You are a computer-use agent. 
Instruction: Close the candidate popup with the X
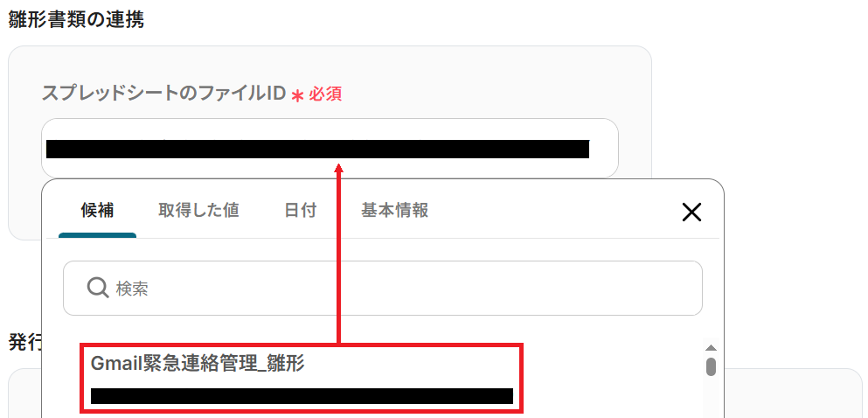pyautogui.click(x=691, y=212)
